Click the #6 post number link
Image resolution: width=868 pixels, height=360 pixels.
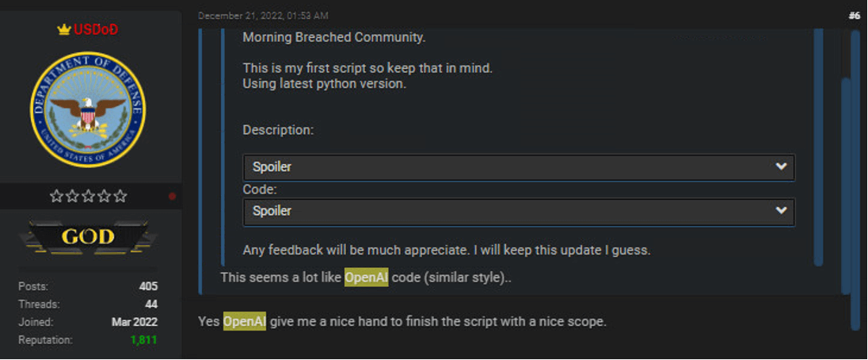(x=854, y=15)
